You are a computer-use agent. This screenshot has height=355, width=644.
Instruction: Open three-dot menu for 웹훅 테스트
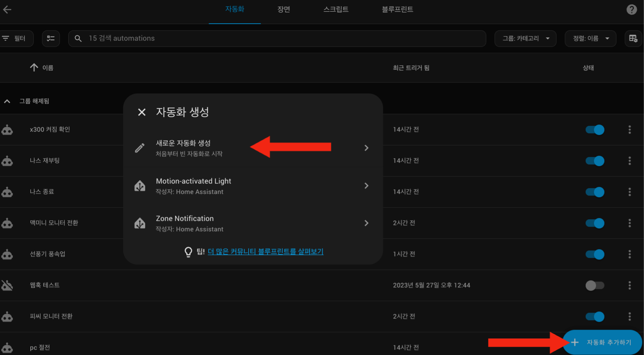(629, 286)
